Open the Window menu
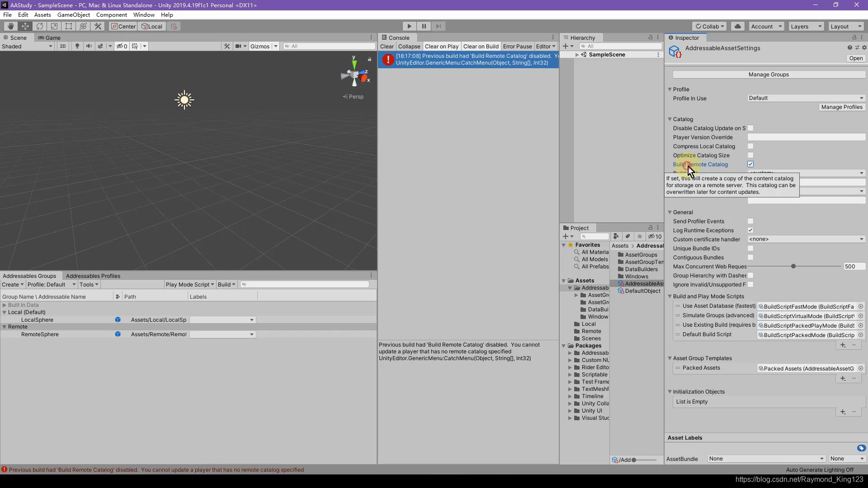The width and height of the screenshot is (868, 488). point(144,14)
